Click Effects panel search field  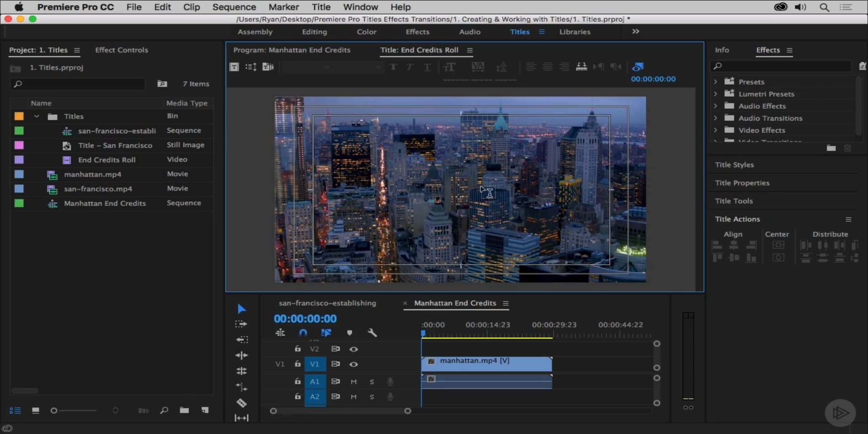point(781,66)
